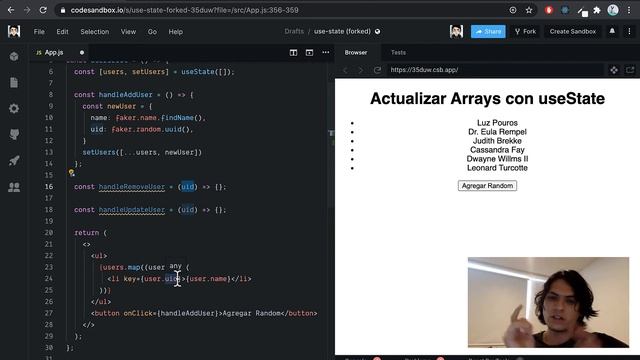The height and width of the screenshot is (360, 640).
Task: Click the privacy globe icon beside sandbox title
Action: click(x=378, y=31)
